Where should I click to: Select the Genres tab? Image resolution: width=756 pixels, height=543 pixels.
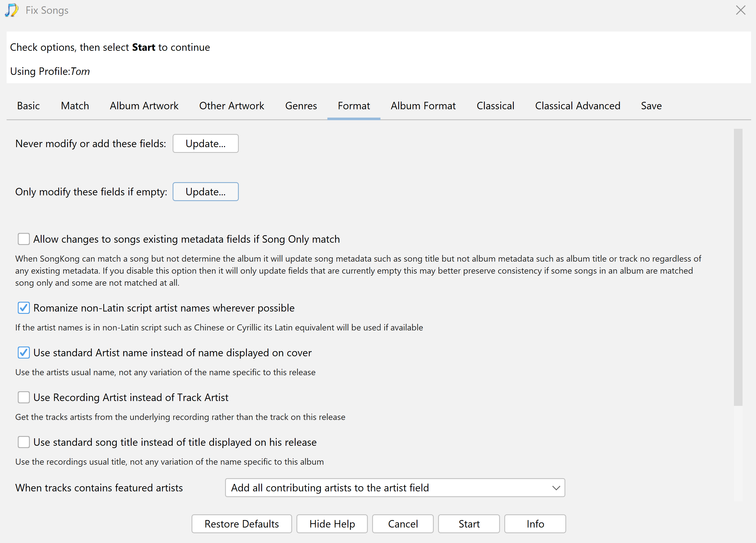coord(301,105)
